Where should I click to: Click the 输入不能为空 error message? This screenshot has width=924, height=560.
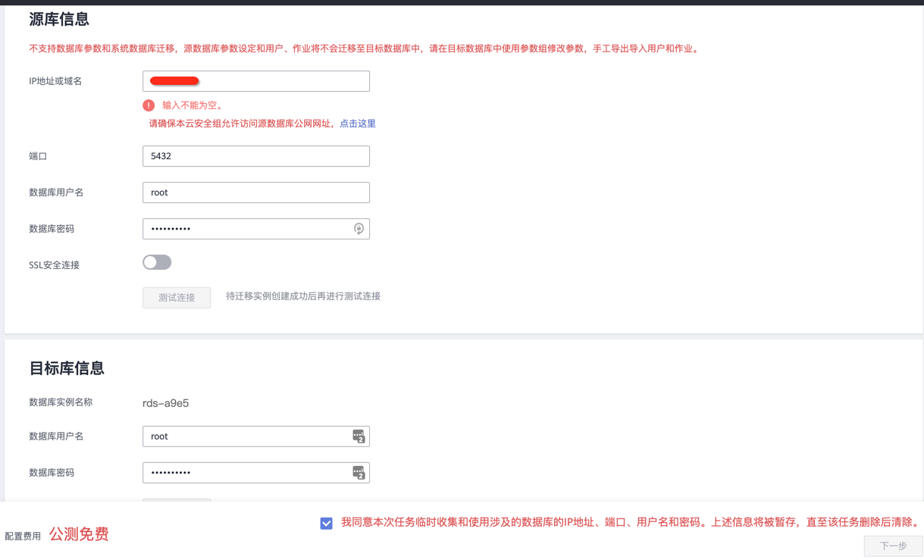193,105
